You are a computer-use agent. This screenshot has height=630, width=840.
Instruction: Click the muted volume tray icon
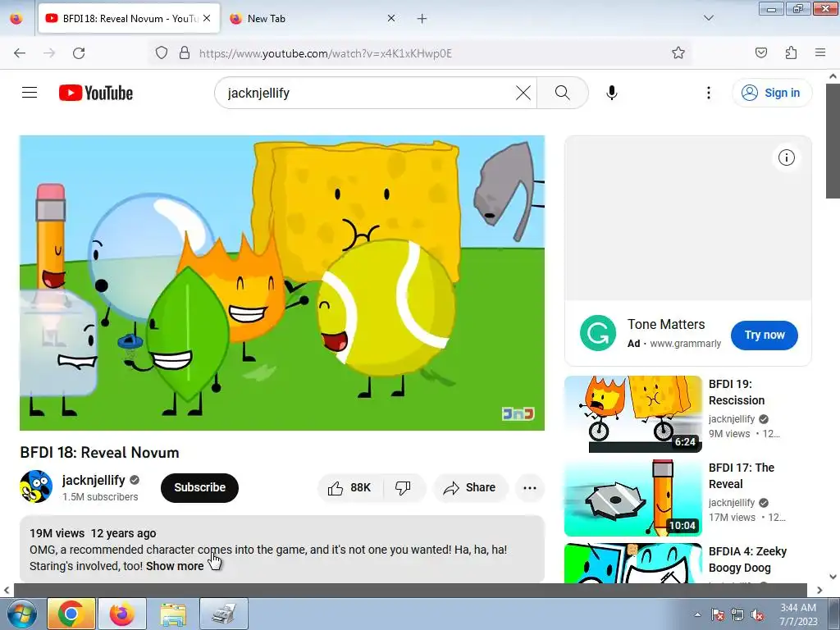(756, 615)
